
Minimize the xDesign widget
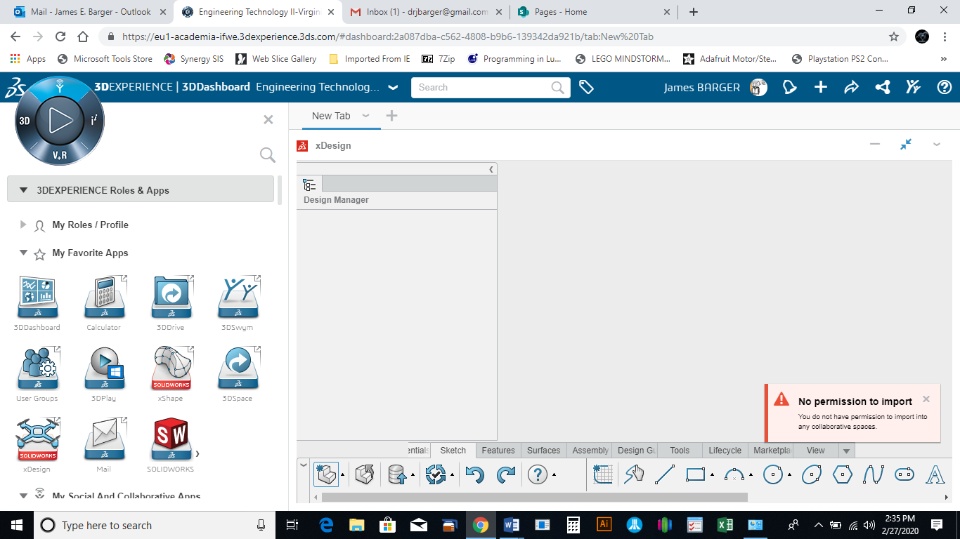pos(875,145)
